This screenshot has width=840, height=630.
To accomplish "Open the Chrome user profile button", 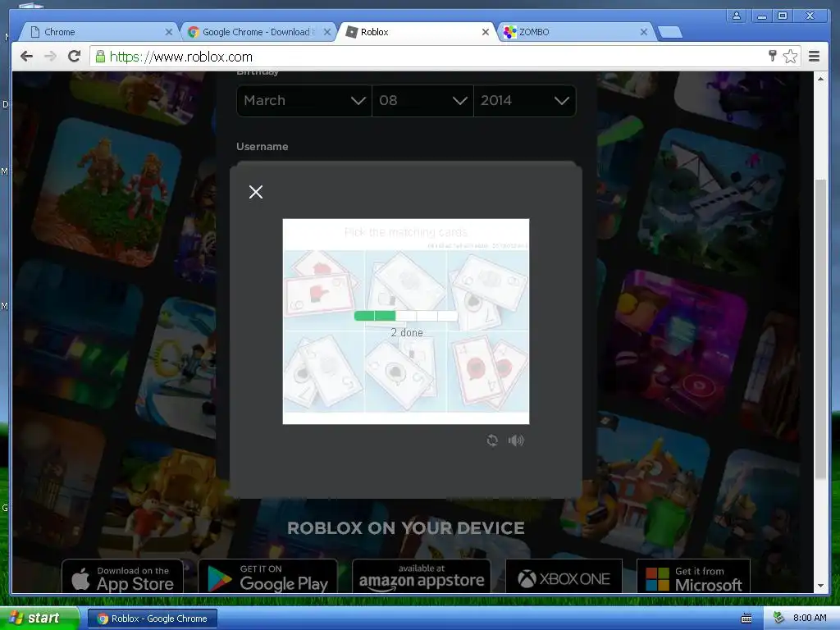I will [737, 16].
